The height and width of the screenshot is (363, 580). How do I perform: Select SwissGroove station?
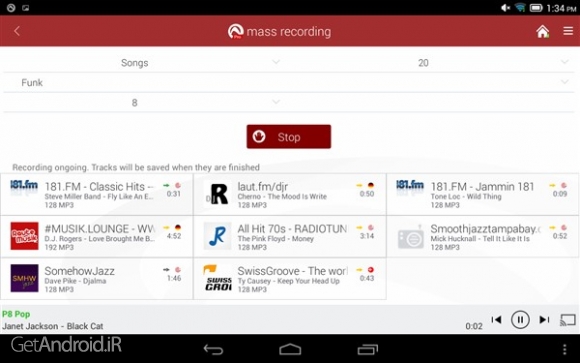pyautogui.click(x=290, y=279)
